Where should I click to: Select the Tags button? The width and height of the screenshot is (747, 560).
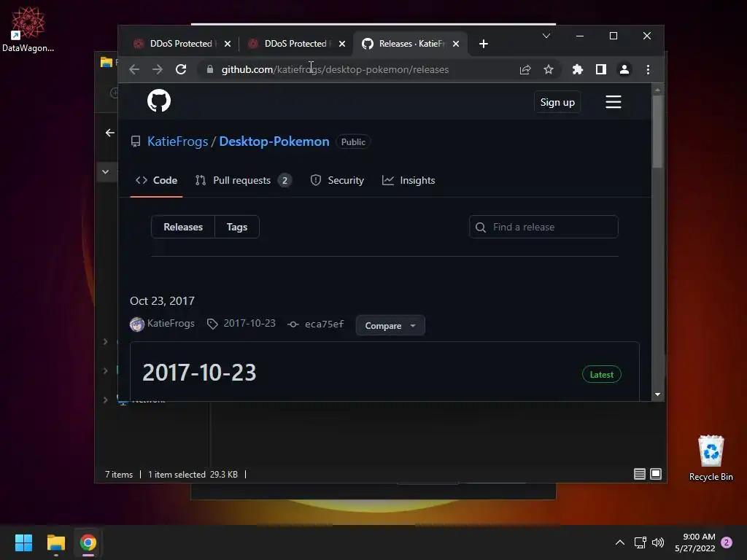point(237,227)
